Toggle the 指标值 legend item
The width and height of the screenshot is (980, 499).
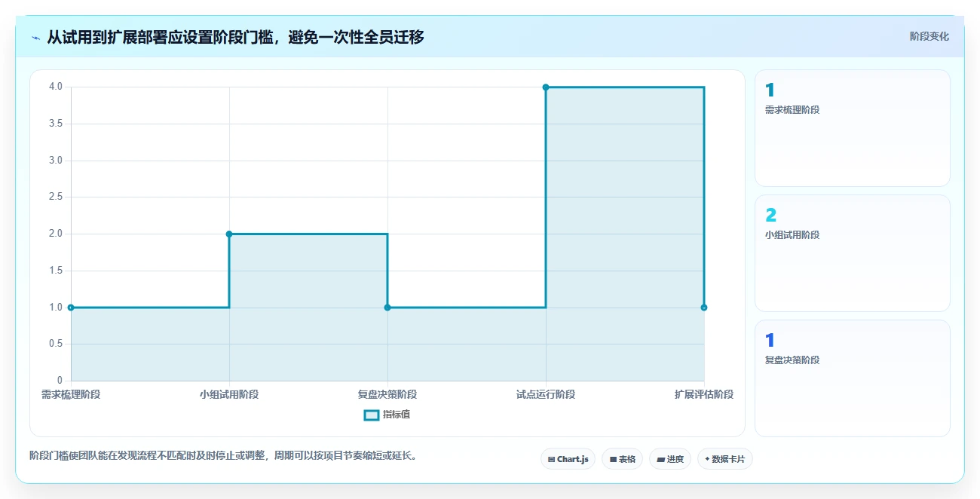point(387,415)
